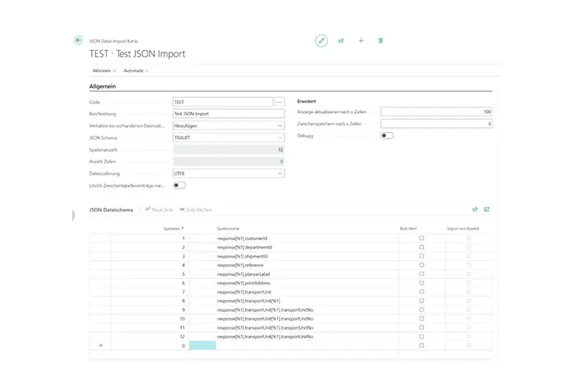This screenshot has height=392, width=587.
Task: Open the JSON Schema lookup field
Action: (229, 138)
